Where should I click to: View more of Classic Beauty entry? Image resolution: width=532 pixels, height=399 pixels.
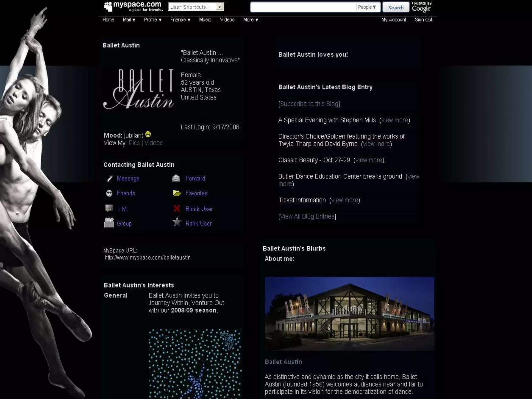click(369, 160)
